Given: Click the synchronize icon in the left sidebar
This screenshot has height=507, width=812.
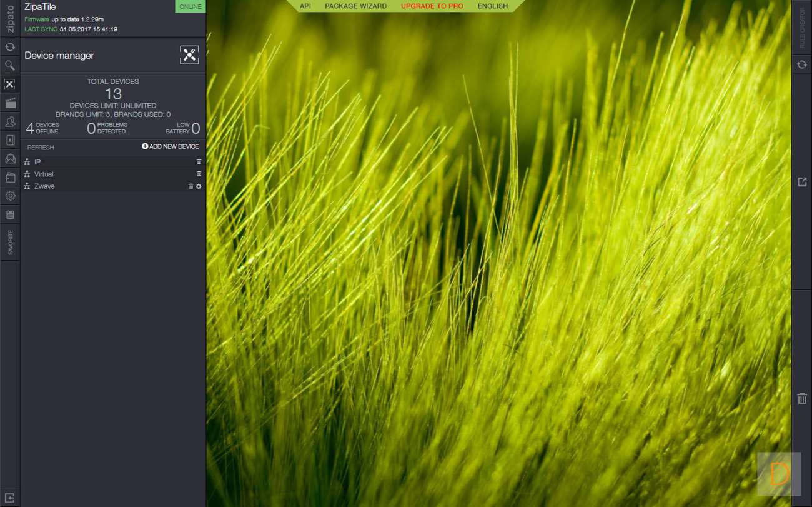Looking at the screenshot, I should point(10,47).
